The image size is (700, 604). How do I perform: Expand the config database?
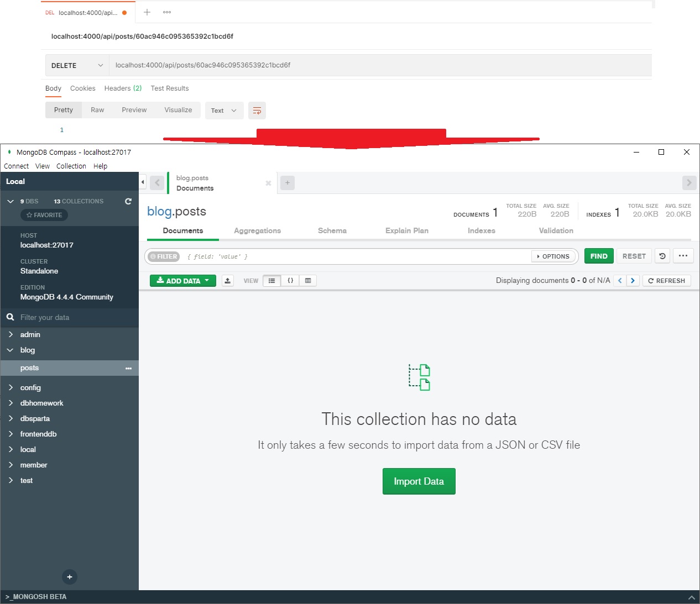point(11,387)
